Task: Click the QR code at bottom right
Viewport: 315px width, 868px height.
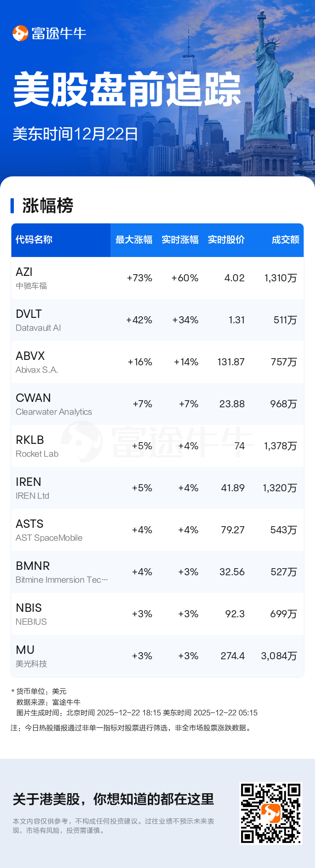Action: 270,813
